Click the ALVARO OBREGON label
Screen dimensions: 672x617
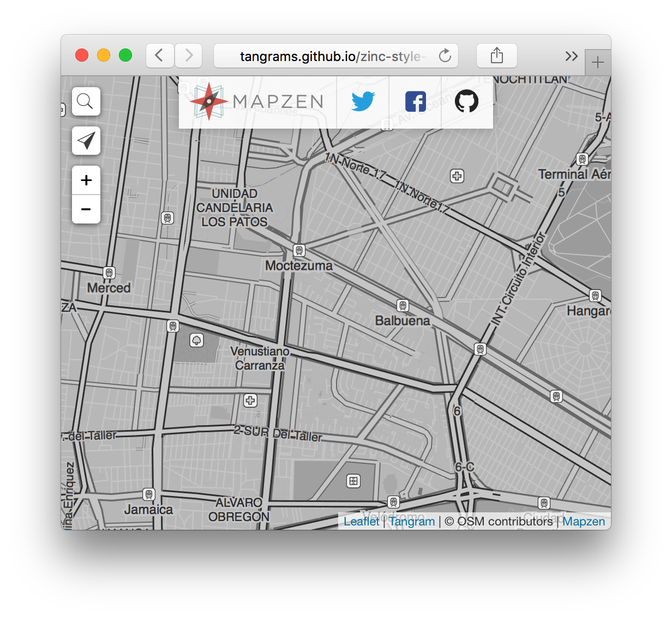tap(239, 510)
